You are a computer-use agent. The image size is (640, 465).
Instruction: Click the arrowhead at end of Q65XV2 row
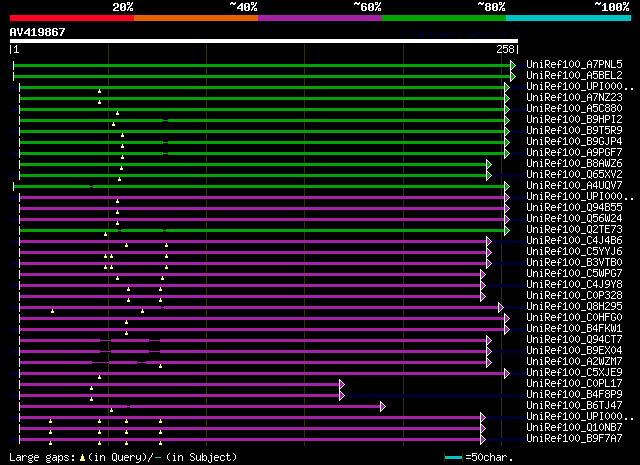[489, 176]
